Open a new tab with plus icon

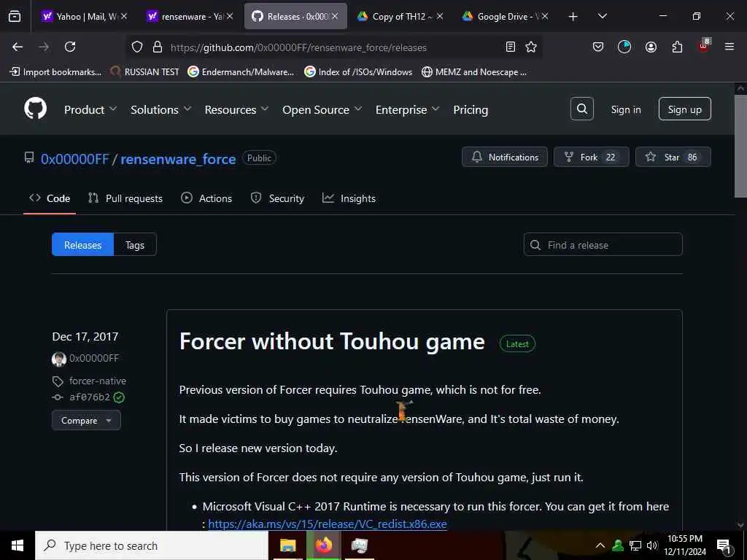573,17
